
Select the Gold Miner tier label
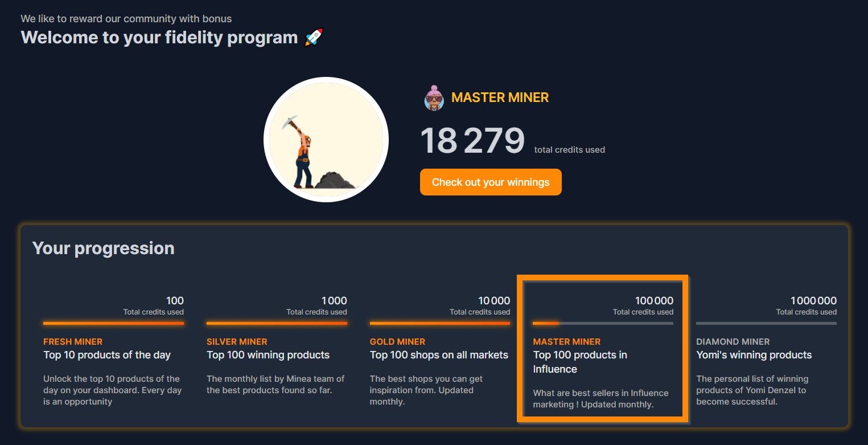[x=397, y=342]
